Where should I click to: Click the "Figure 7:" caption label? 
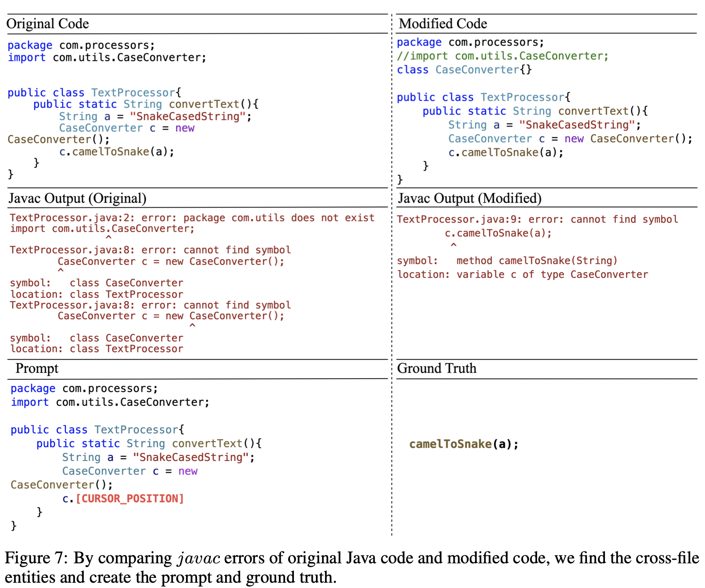point(36,558)
